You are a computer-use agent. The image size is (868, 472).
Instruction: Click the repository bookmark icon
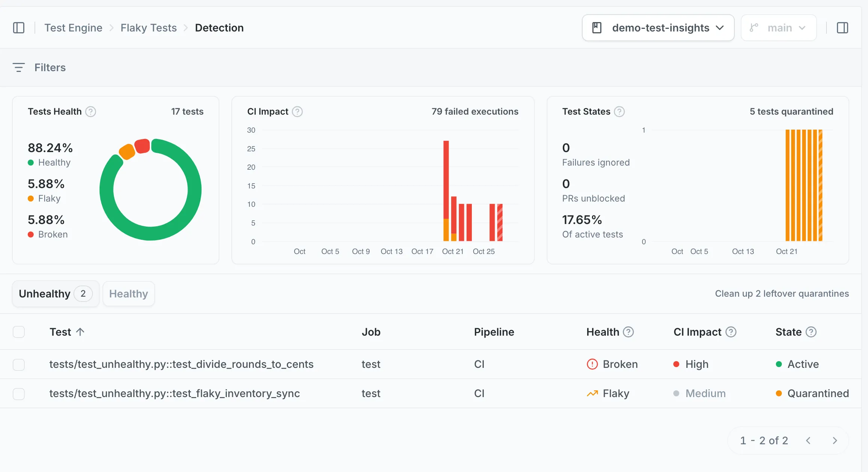coord(597,28)
